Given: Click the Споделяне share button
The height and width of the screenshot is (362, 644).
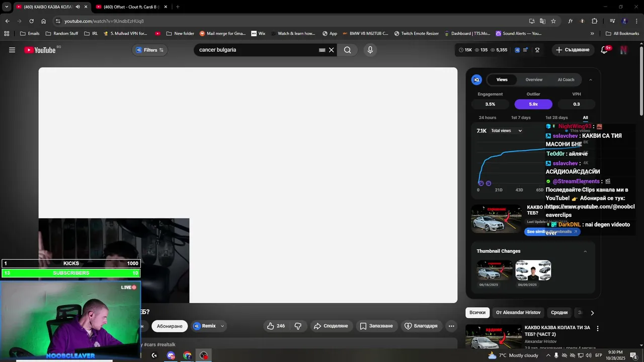Looking at the screenshot, I should [331, 326].
